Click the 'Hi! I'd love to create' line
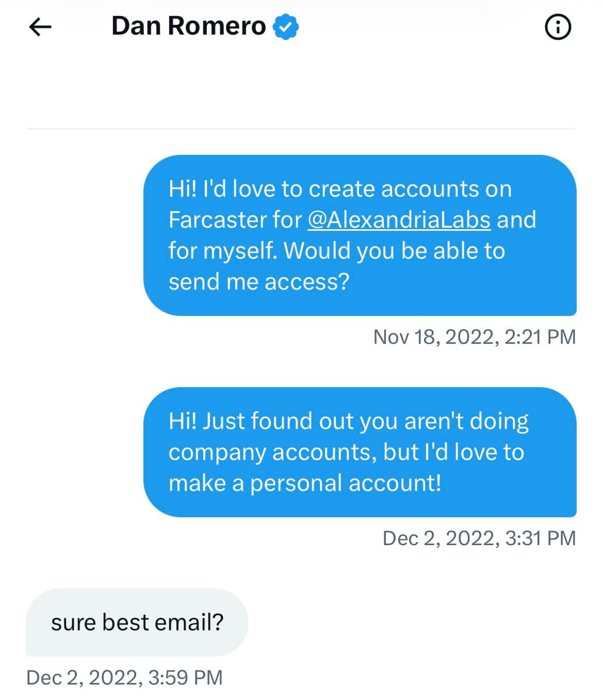The height and width of the screenshot is (700, 603). (339, 189)
